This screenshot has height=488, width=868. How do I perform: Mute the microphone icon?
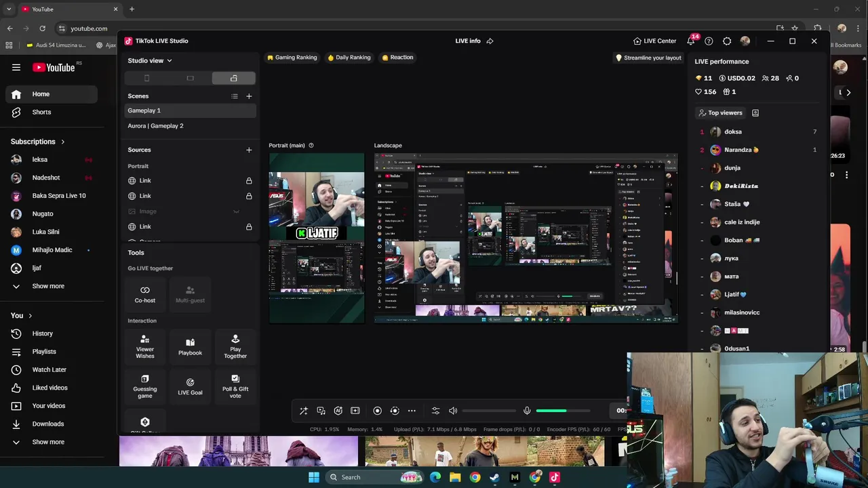(x=527, y=411)
